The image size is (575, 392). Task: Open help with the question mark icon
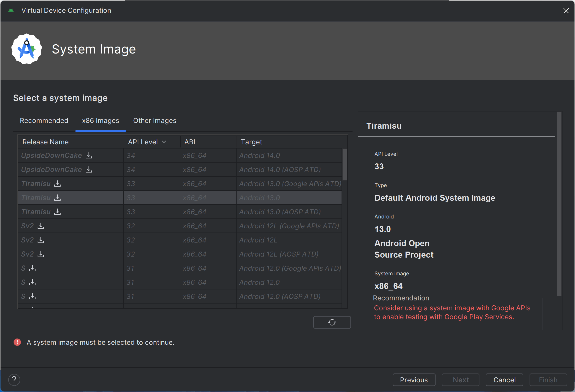(14, 380)
